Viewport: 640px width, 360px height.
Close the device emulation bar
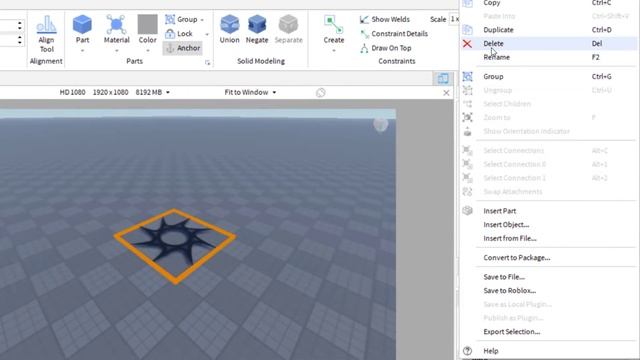pos(446,93)
